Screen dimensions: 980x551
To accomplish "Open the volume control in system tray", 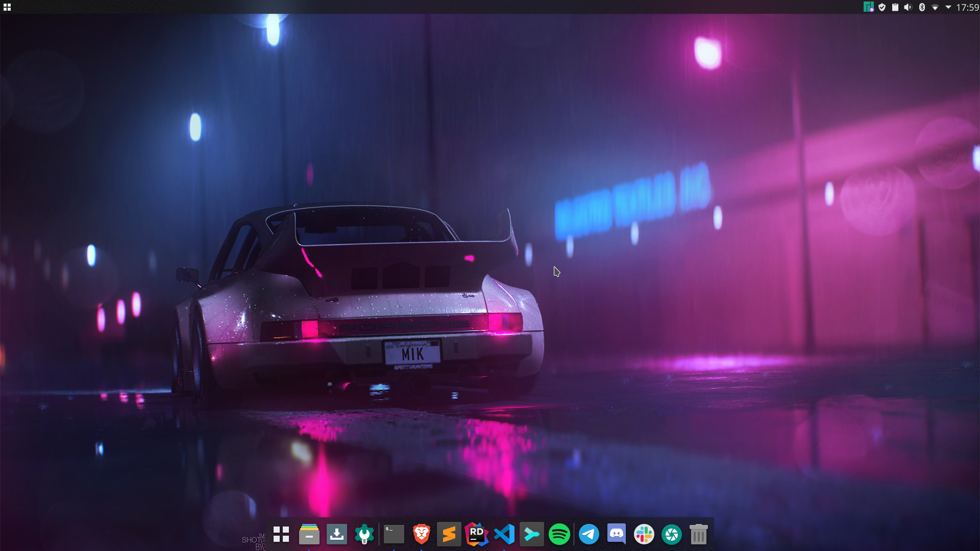I will 908,7.
